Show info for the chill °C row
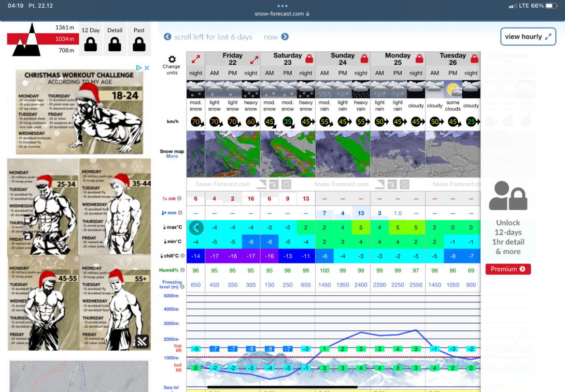This screenshot has width=565, height=392. tap(182, 256)
